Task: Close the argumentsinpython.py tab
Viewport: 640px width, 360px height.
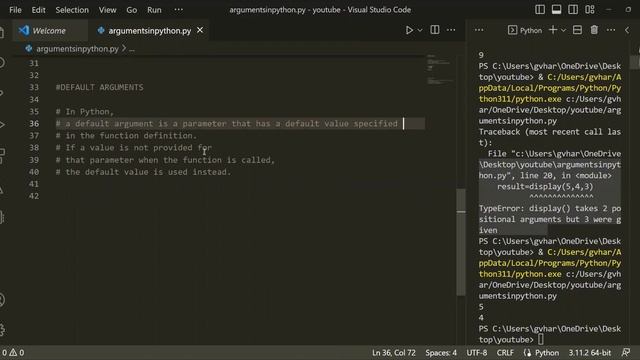Action: [x=200, y=30]
